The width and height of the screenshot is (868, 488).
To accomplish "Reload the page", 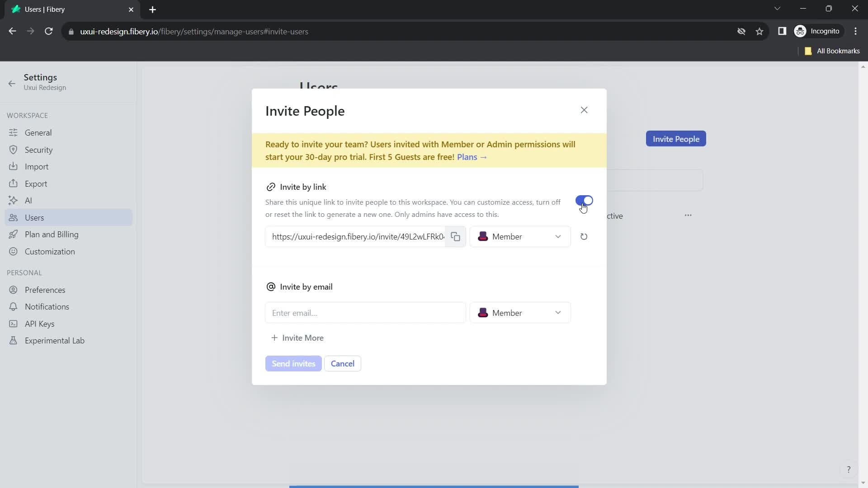I will [48, 31].
